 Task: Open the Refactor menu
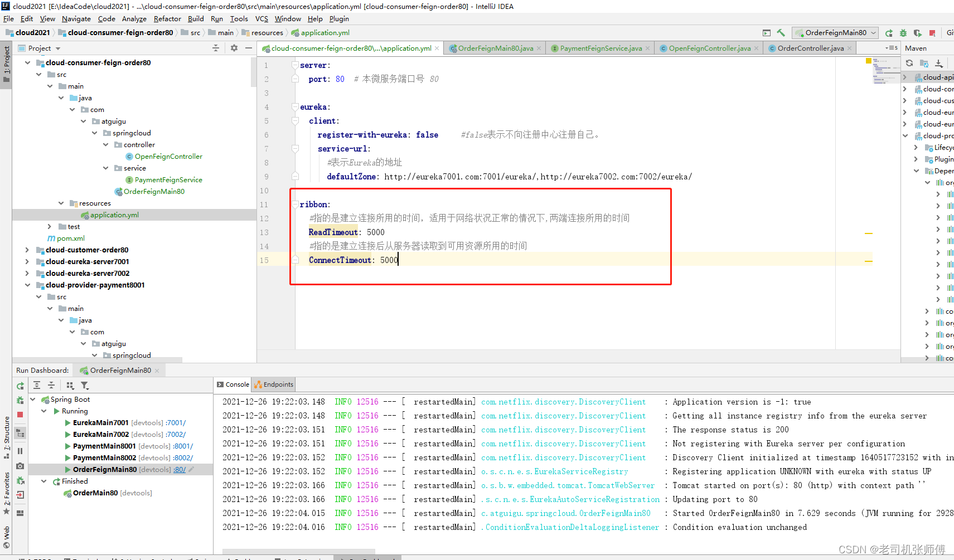click(x=167, y=18)
